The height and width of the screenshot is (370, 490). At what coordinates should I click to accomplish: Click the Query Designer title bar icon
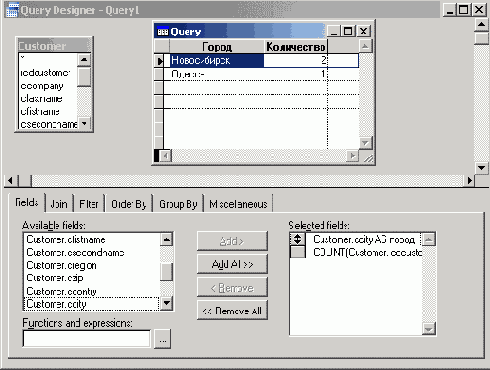pyautogui.click(x=12, y=10)
